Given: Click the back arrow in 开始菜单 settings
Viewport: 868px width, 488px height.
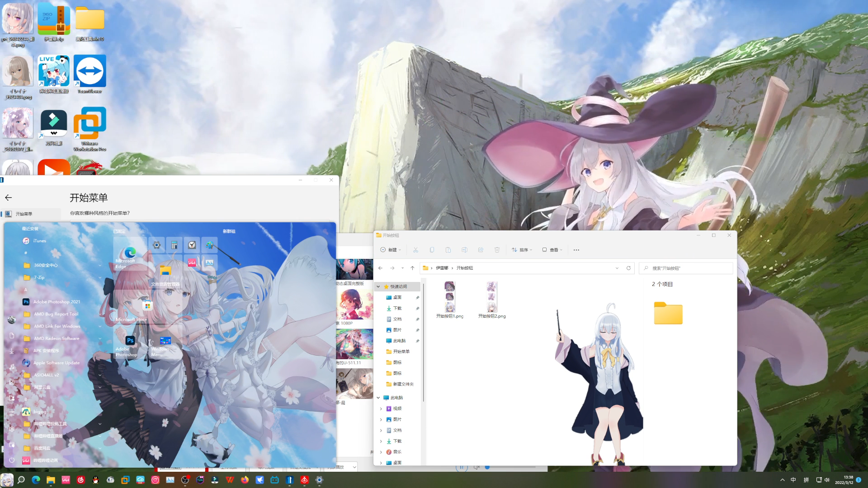Looking at the screenshot, I should [8, 197].
